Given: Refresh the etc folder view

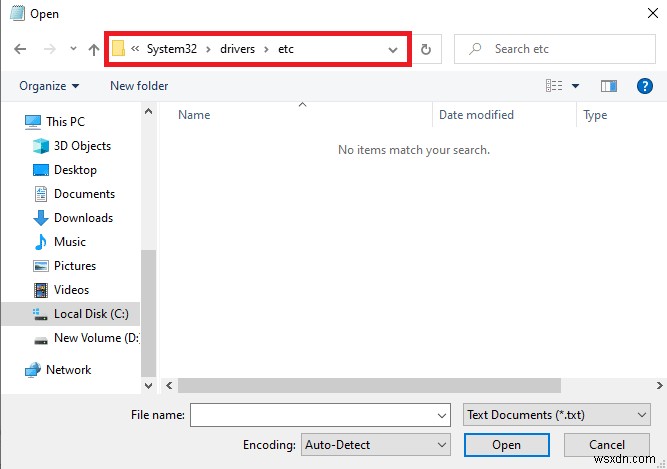Looking at the screenshot, I should click(x=426, y=49).
